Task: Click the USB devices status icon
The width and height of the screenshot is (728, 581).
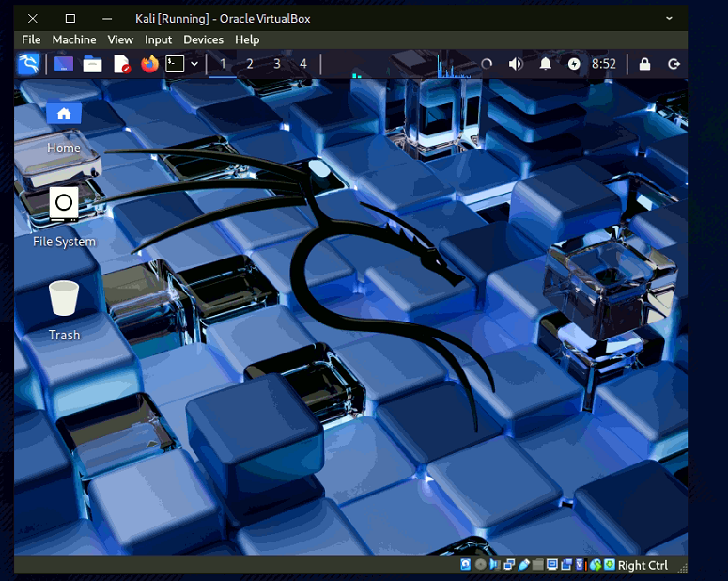Action: tap(524, 565)
